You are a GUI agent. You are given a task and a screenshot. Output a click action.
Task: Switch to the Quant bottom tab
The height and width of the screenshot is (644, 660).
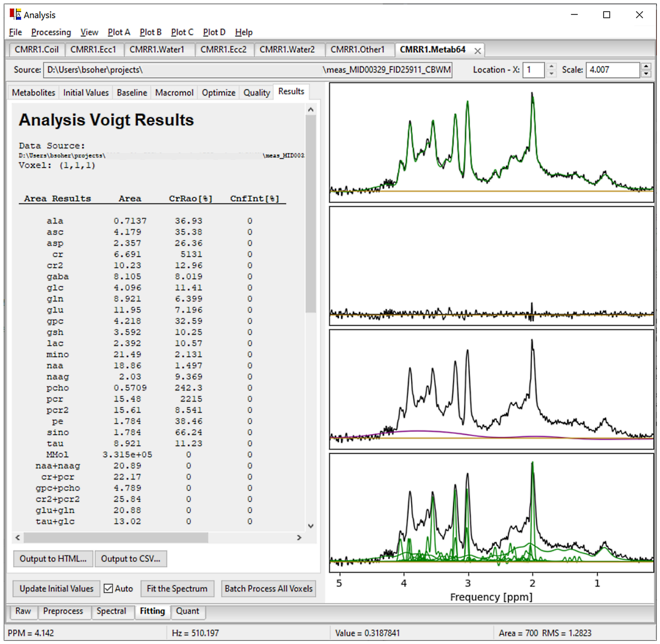pyautogui.click(x=188, y=611)
